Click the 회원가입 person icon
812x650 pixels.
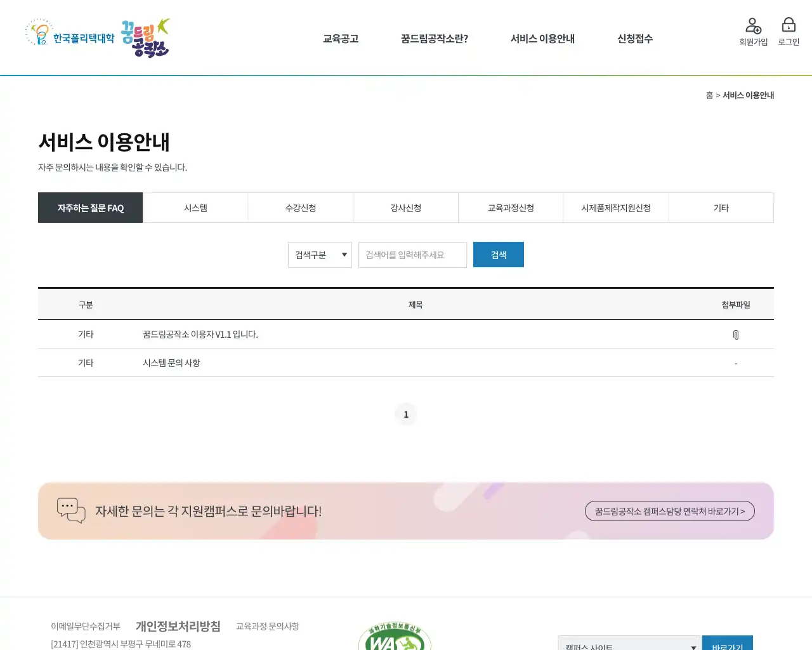pos(753,25)
